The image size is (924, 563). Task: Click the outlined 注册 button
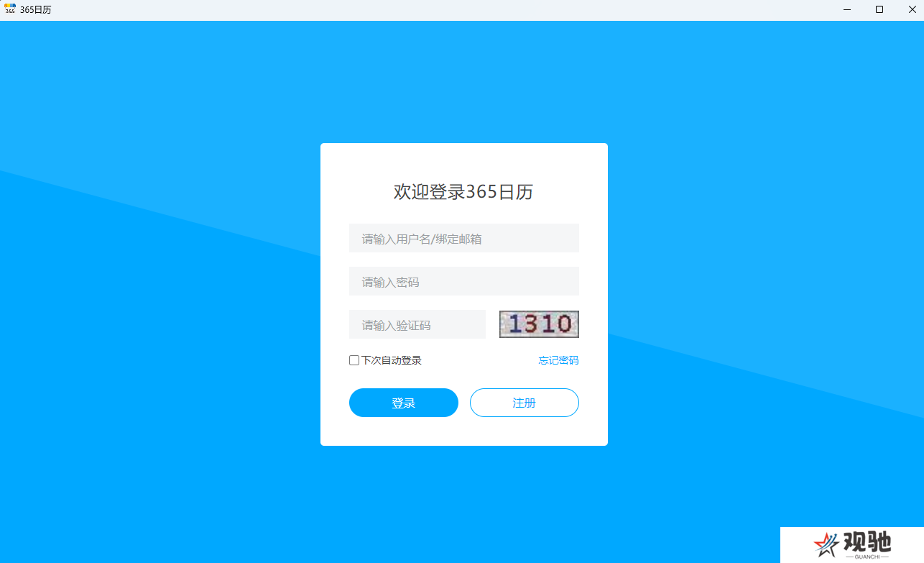[x=525, y=403]
